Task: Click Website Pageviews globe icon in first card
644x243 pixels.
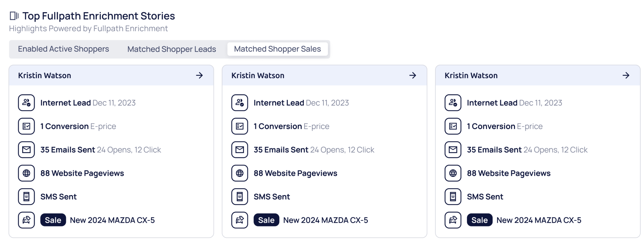Action: point(26,173)
